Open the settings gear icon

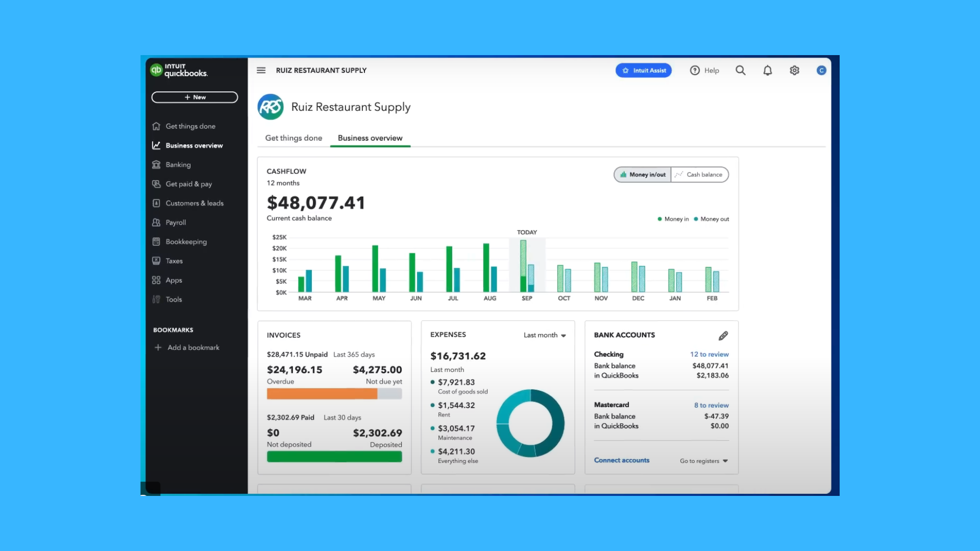pos(794,70)
